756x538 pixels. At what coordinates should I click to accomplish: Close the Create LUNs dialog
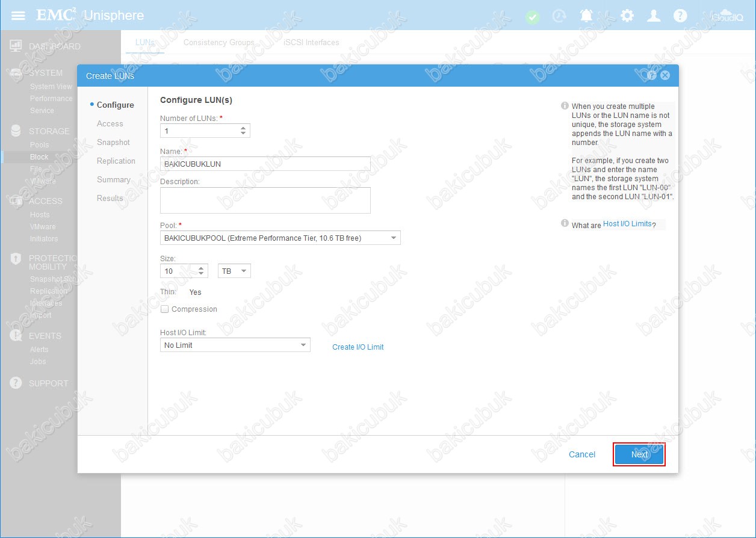click(665, 75)
